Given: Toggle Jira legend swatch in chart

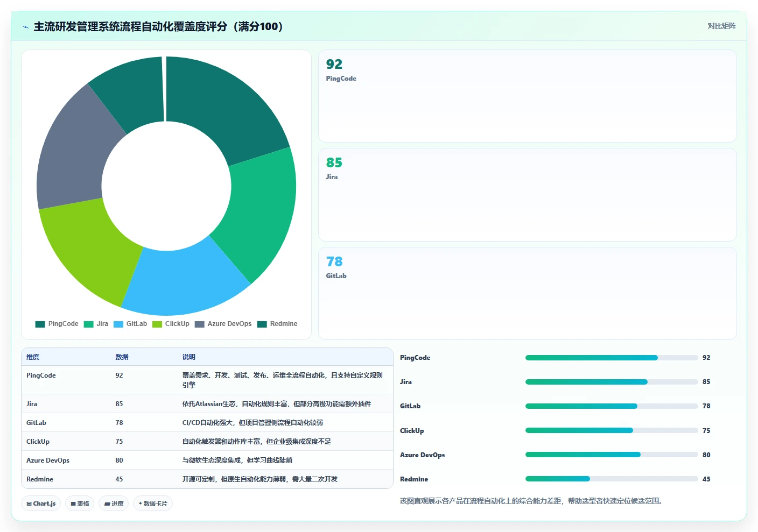Looking at the screenshot, I should pos(89,324).
